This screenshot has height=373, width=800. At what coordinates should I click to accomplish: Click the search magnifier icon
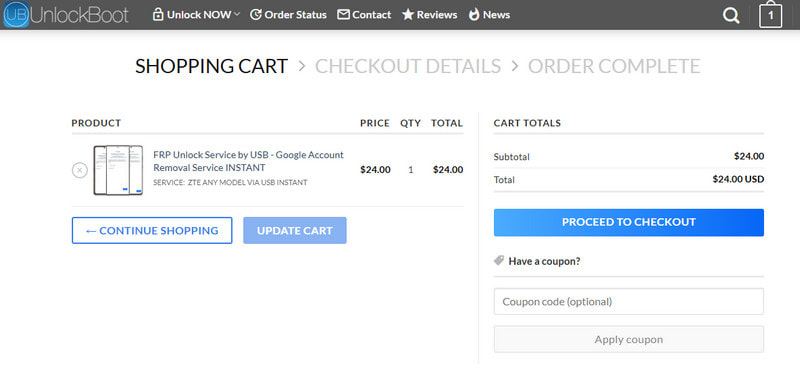tap(731, 15)
